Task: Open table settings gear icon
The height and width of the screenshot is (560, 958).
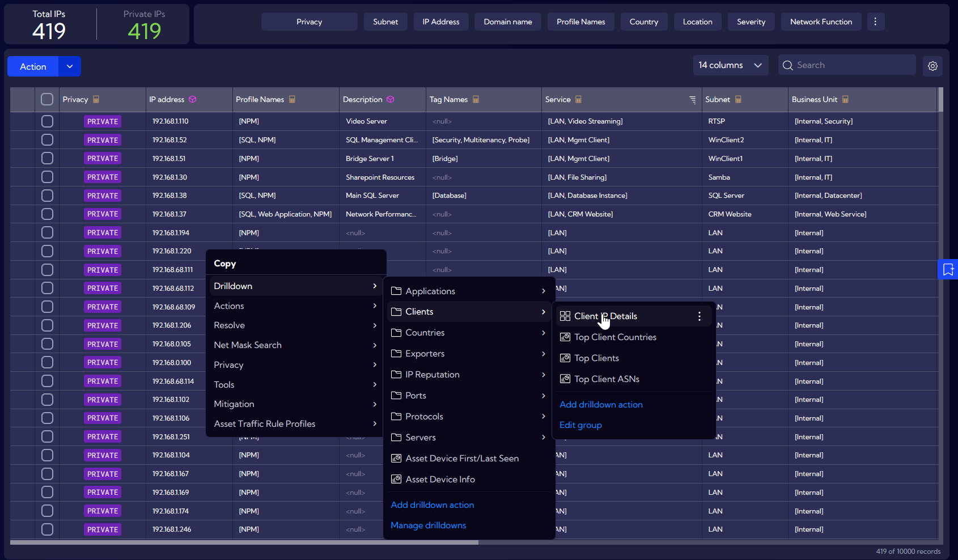Action: (x=932, y=66)
